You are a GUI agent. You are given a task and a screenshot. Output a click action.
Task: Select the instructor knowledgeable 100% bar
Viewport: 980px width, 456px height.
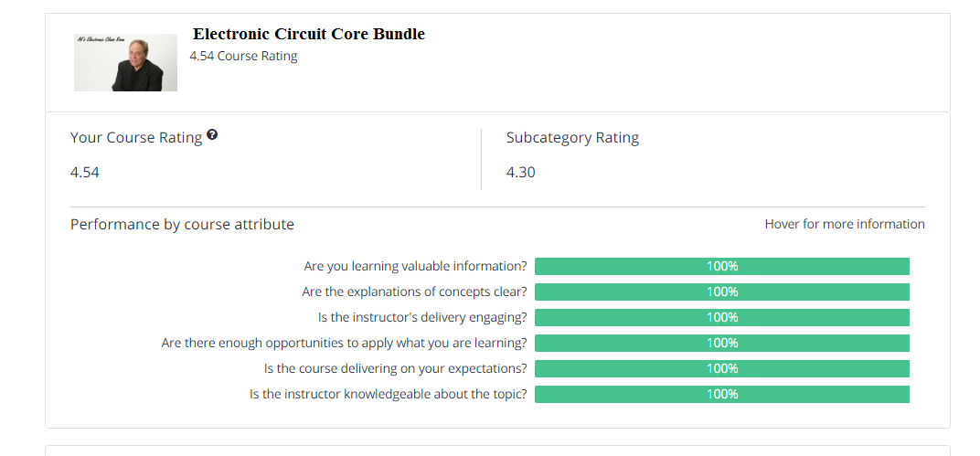(x=721, y=394)
